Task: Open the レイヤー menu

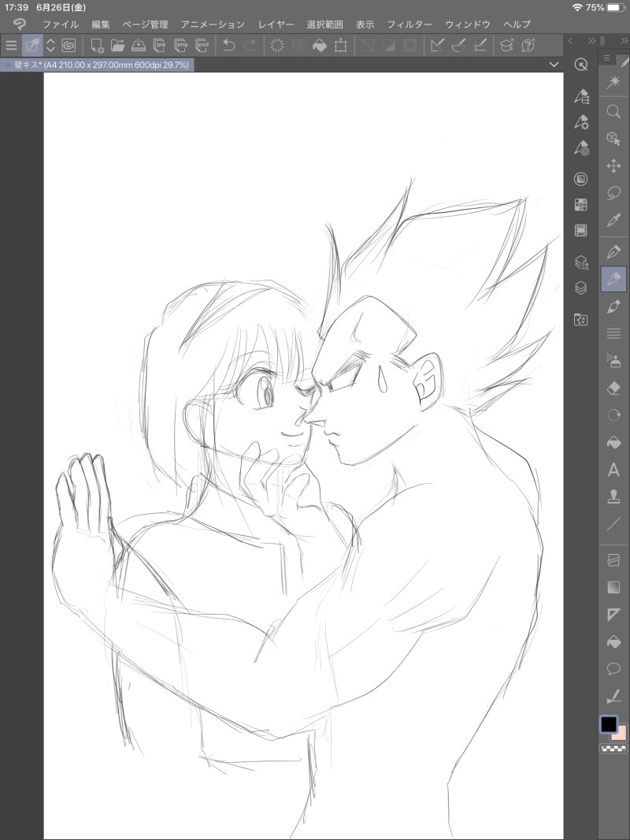Action: pos(276,24)
